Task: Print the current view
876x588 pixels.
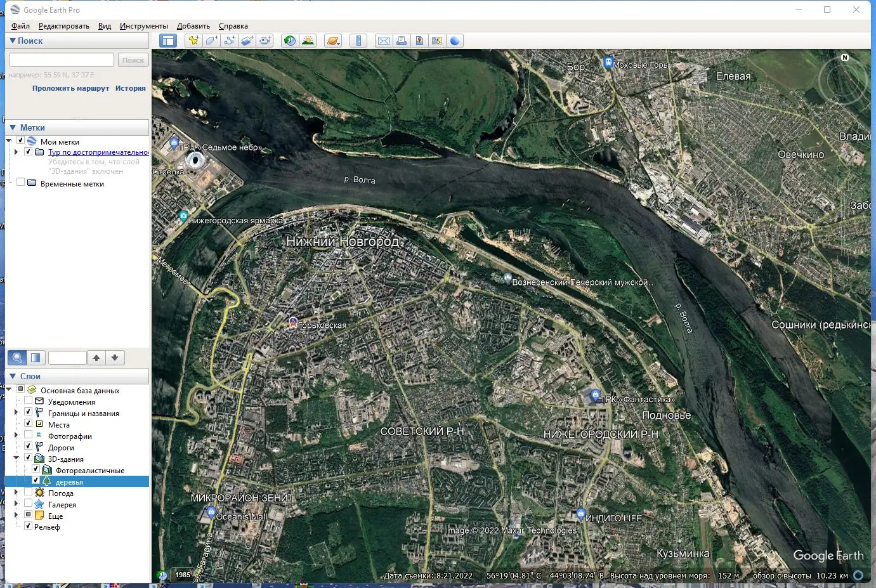Action: 402,41
